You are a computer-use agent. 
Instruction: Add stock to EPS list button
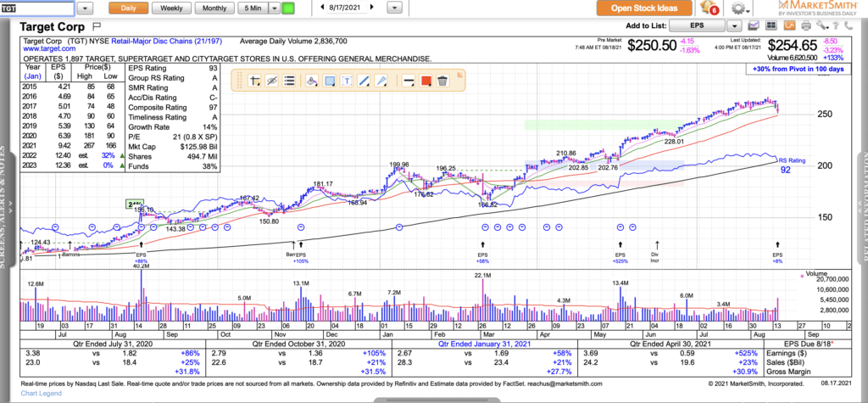(697, 25)
